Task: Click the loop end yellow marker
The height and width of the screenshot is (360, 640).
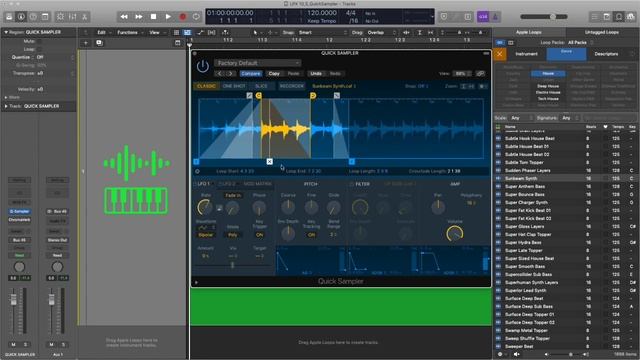Action: [x=313, y=96]
